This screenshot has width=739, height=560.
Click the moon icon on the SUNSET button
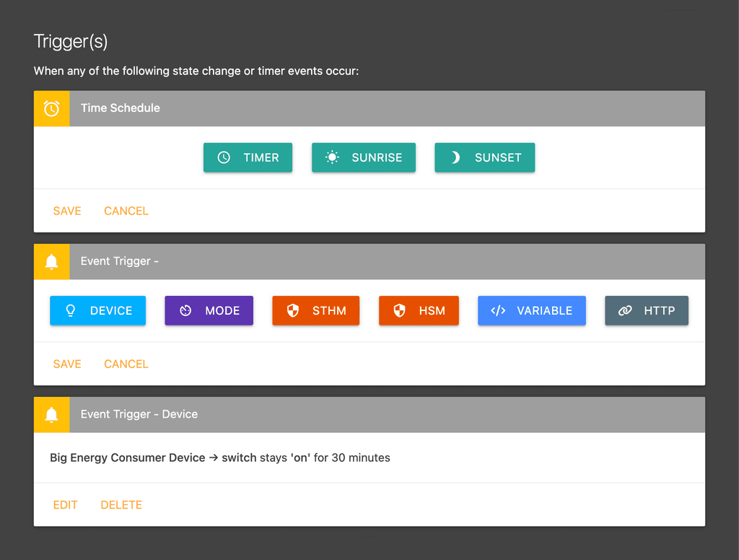pyautogui.click(x=455, y=157)
